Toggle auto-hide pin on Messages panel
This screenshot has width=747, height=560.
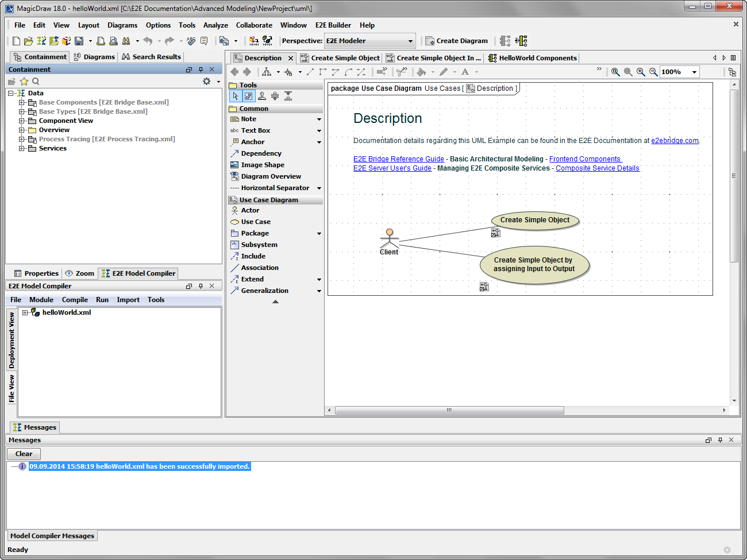720,440
